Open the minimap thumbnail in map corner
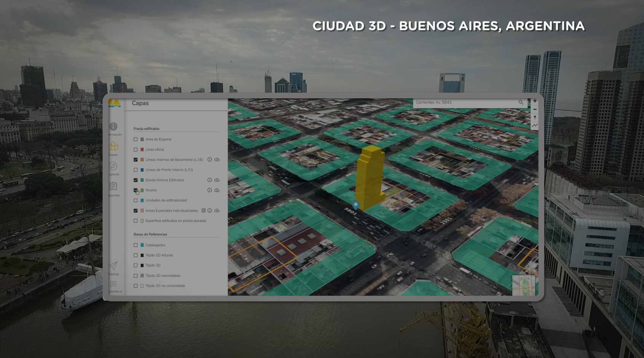Image resolution: width=644 pixels, height=358 pixels. 524,285
